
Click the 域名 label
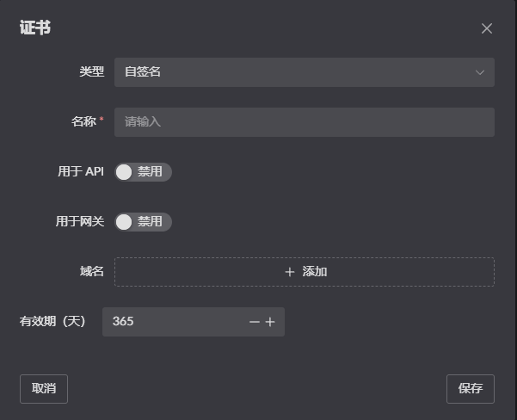click(91, 272)
